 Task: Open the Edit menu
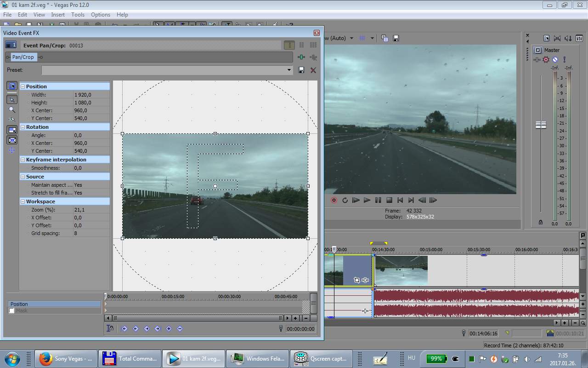coord(23,15)
